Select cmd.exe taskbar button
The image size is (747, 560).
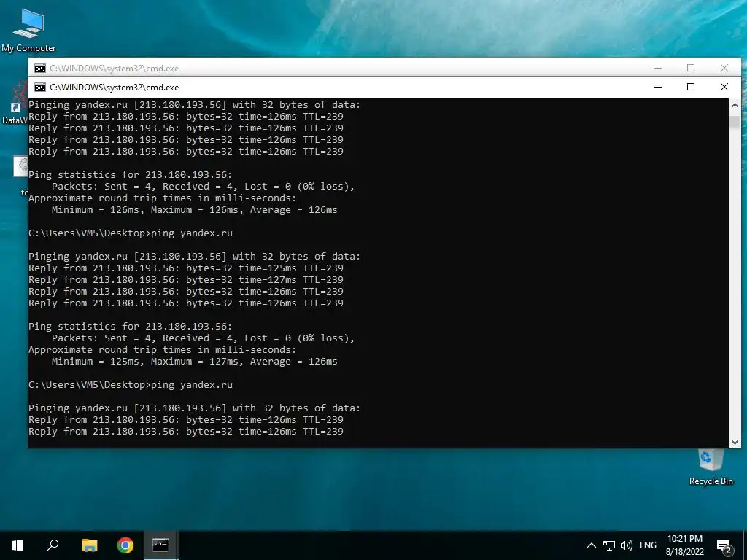coord(160,545)
